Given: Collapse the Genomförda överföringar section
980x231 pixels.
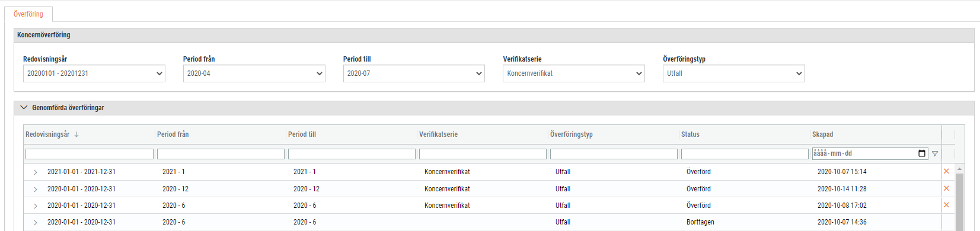Looking at the screenshot, I should [x=24, y=108].
